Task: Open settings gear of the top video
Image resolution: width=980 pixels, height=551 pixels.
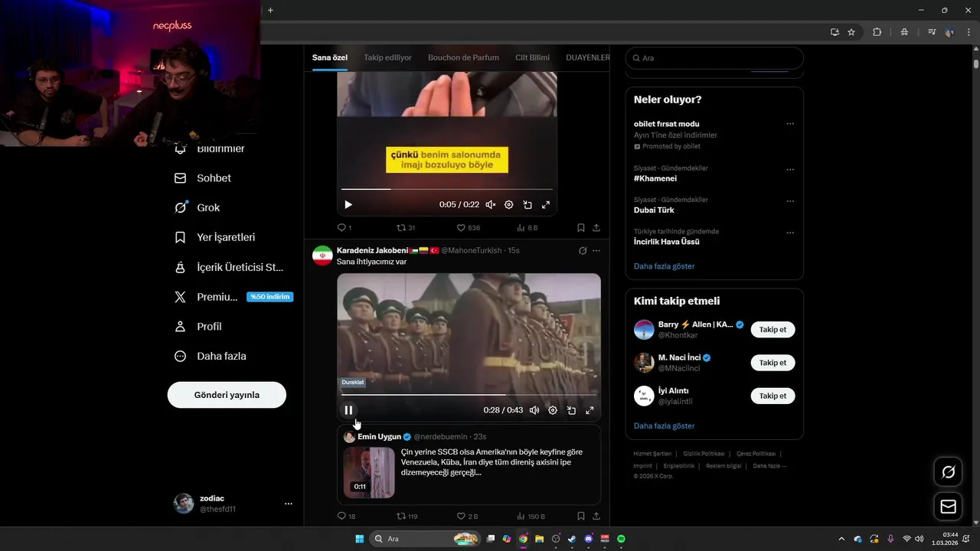Action: point(508,205)
